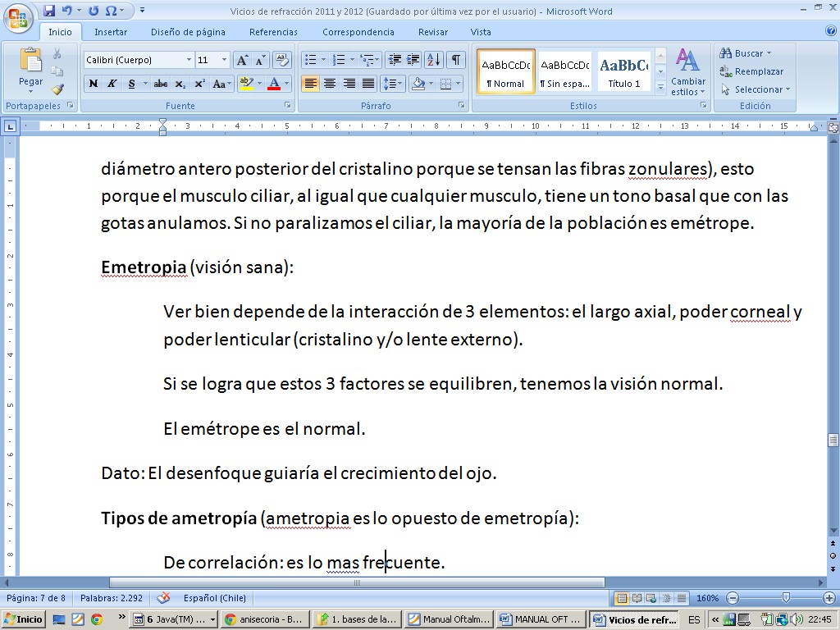Click the clear formatting eraser icon
This screenshot has height=630, width=840.
tap(282, 60)
